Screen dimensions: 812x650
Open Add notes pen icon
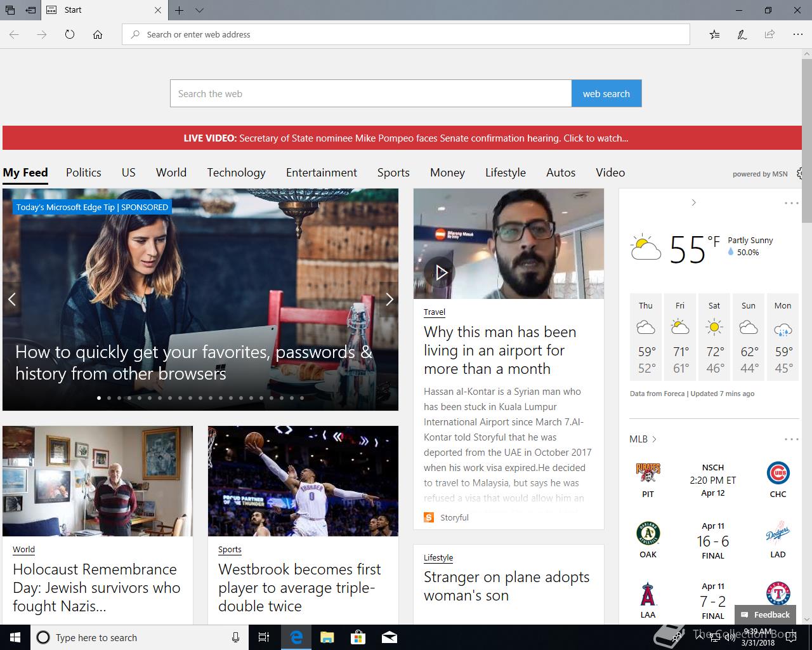[742, 34]
